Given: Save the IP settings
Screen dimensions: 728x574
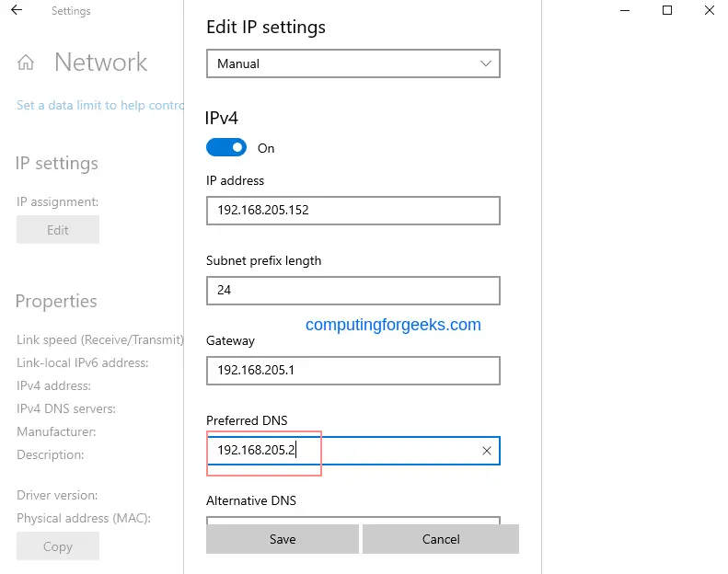Looking at the screenshot, I should pos(283,539).
